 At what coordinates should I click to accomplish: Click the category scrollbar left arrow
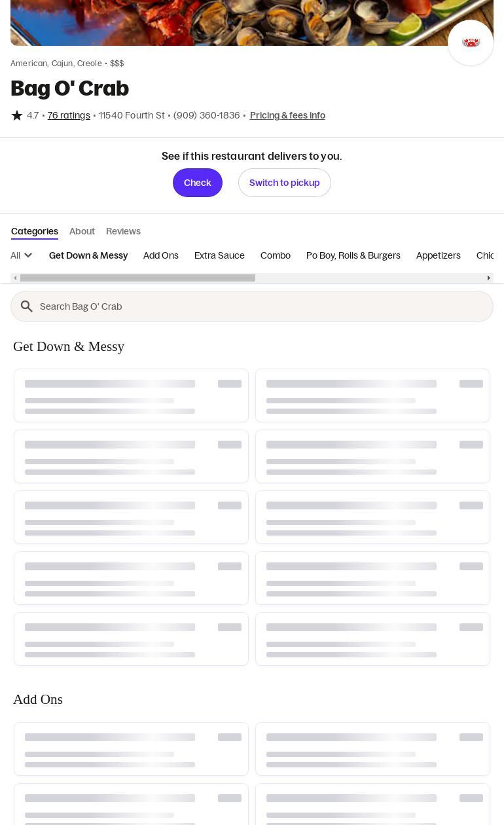15,278
